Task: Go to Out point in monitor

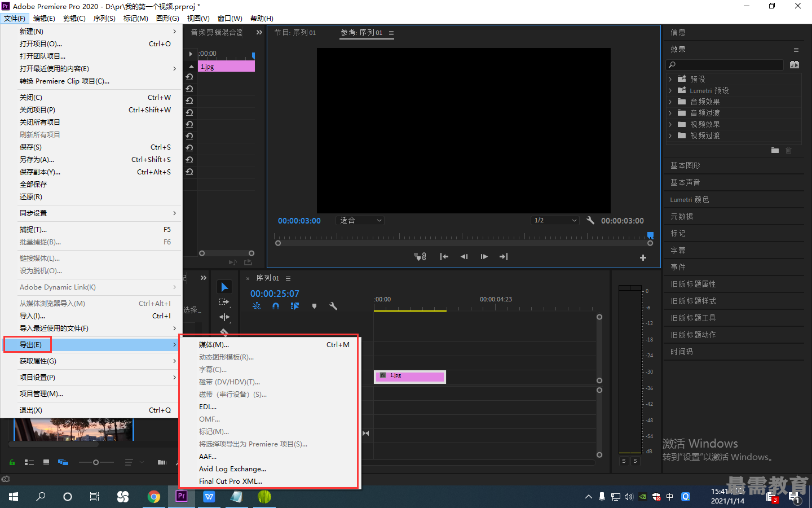Action: (504, 257)
